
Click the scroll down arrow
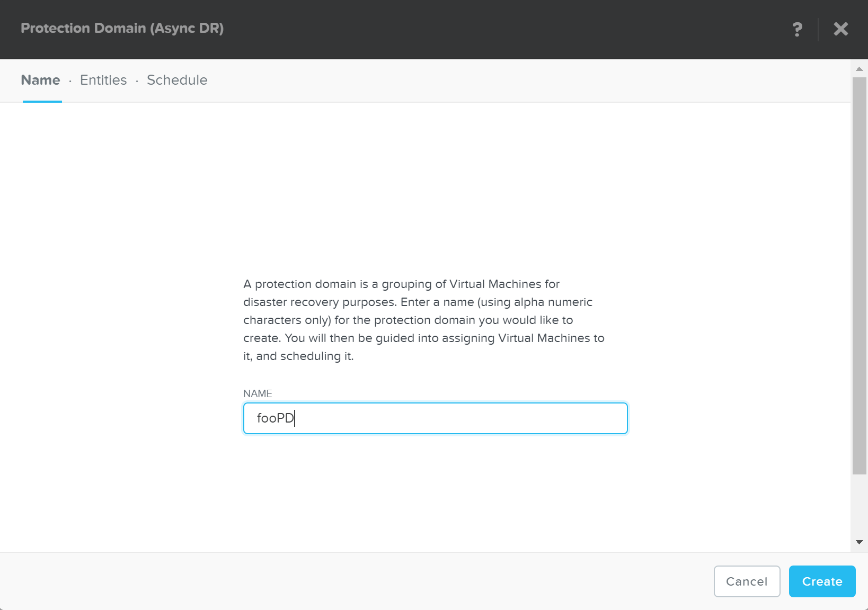click(859, 542)
